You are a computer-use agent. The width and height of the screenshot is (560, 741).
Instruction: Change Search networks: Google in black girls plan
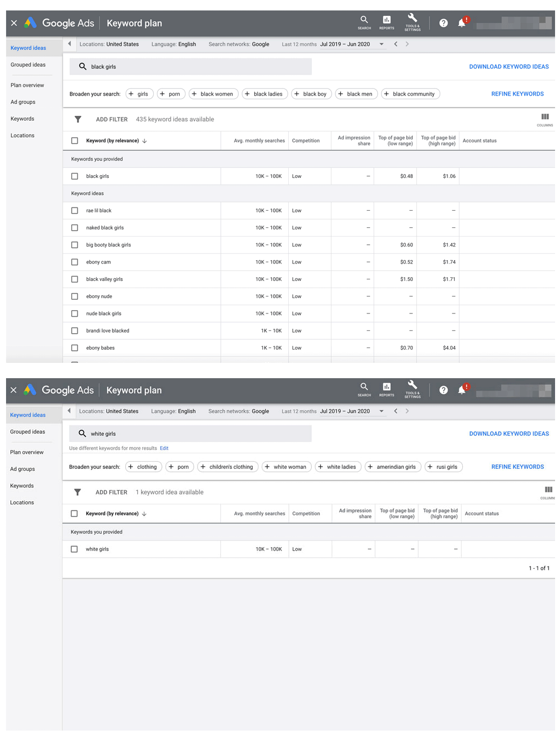point(239,44)
